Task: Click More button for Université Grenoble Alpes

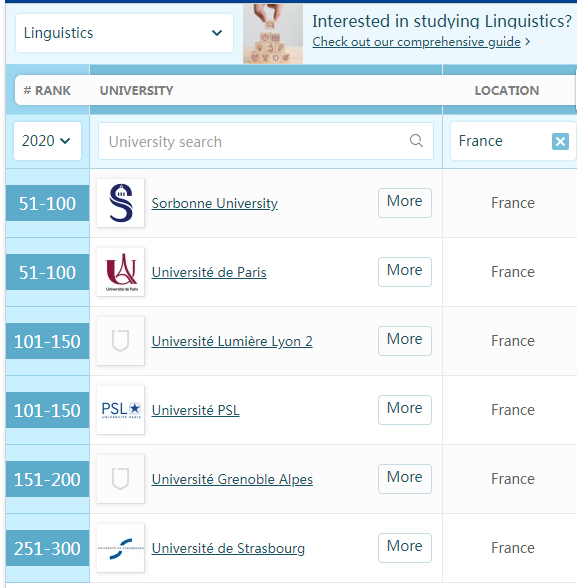Action: click(x=405, y=478)
